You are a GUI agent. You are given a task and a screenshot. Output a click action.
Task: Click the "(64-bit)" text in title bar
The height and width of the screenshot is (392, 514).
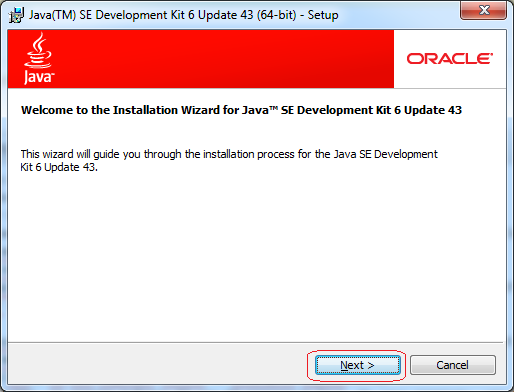click(276, 15)
